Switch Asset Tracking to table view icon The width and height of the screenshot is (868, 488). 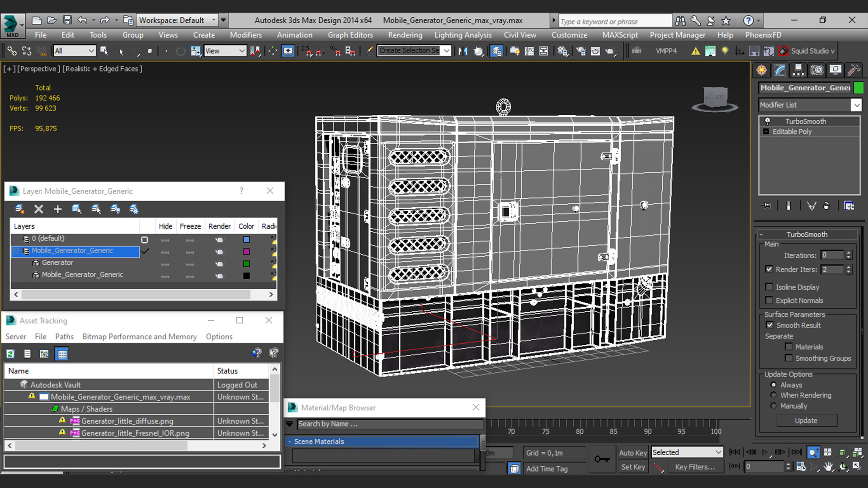coord(62,354)
